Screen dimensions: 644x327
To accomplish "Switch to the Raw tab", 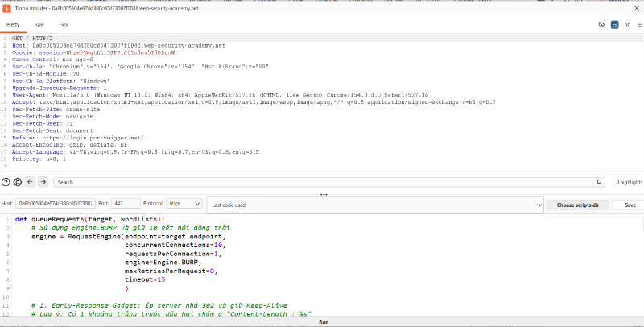I will (39, 25).
